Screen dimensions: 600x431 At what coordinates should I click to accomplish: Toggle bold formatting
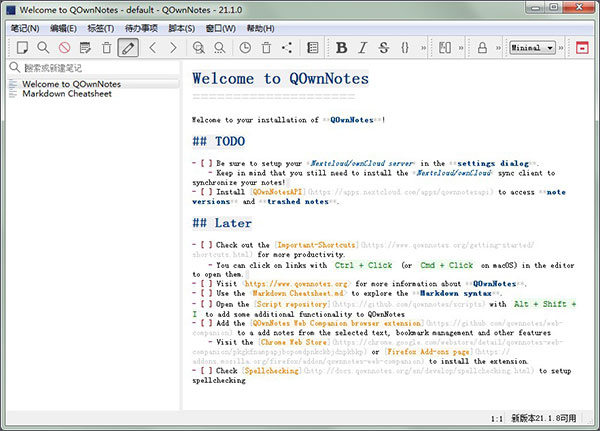point(341,47)
